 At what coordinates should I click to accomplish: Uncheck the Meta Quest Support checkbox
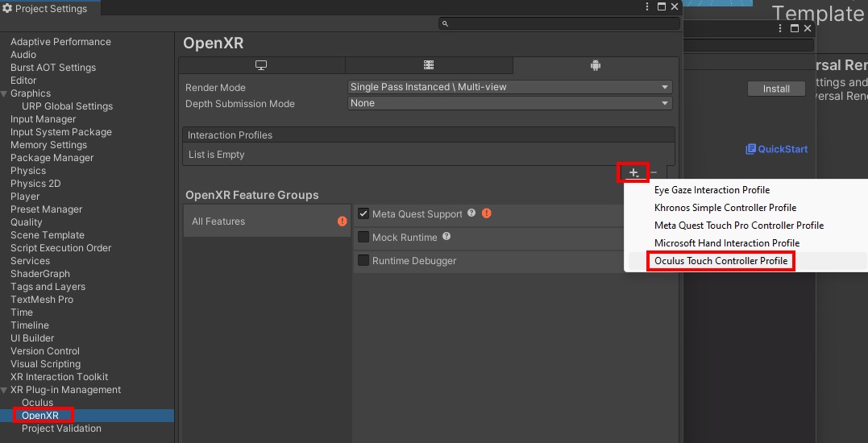[363, 214]
